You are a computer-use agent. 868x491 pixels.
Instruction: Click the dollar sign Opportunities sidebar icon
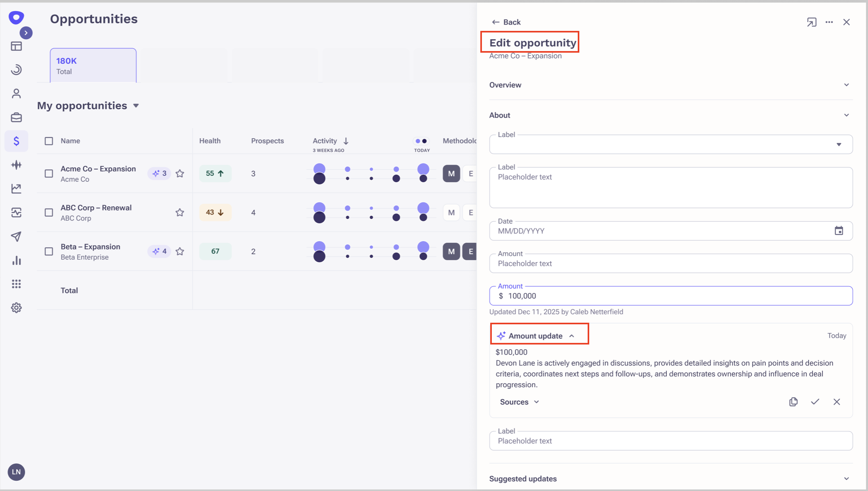[x=16, y=141]
